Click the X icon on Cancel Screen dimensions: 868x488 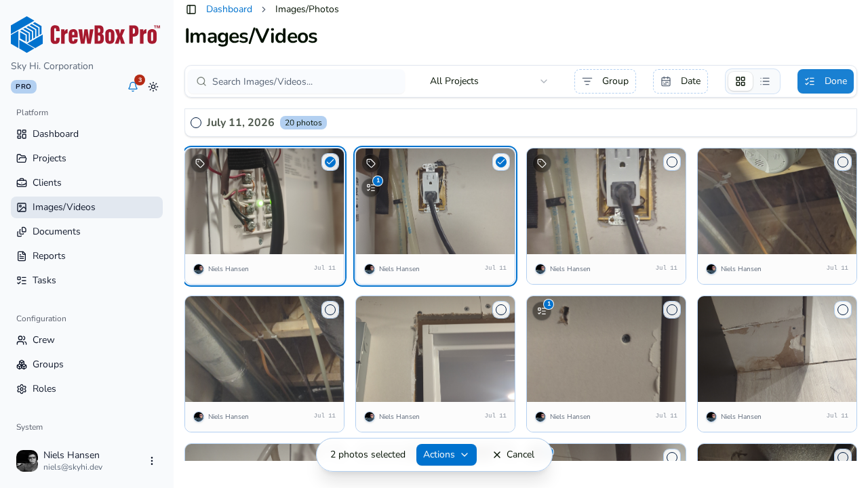click(x=497, y=455)
